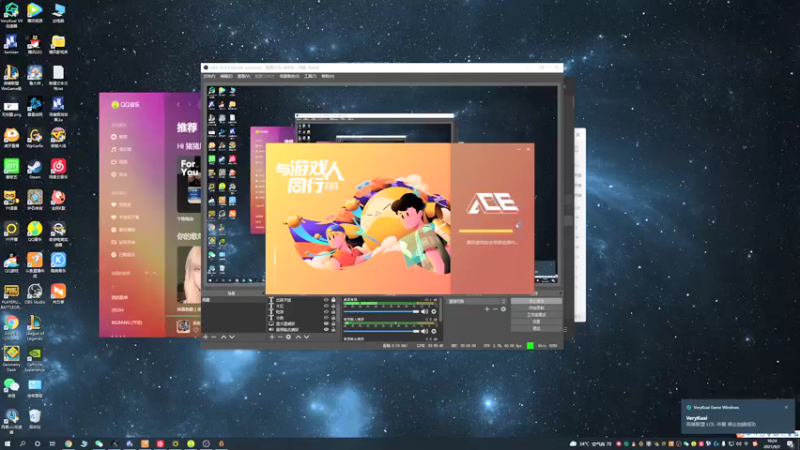Screen dimensions: 800x450
Task: Click the ACE loading progress bar
Action: click(x=486, y=231)
